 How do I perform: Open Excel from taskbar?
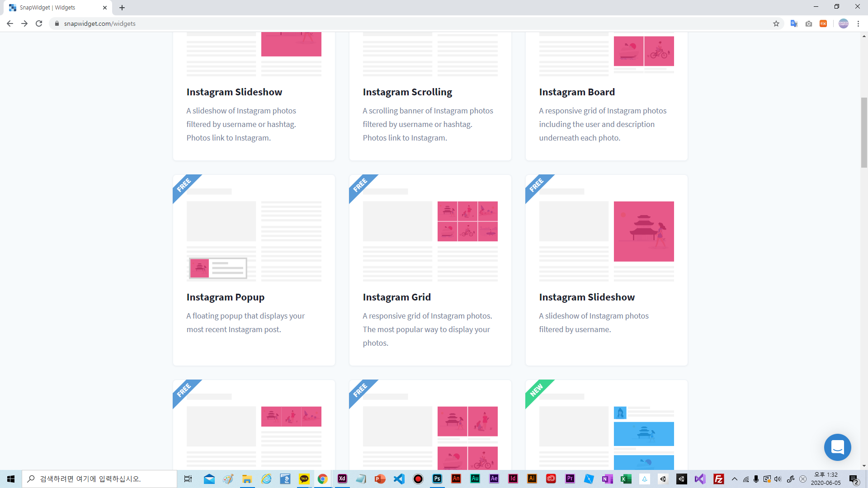click(626, 479)
